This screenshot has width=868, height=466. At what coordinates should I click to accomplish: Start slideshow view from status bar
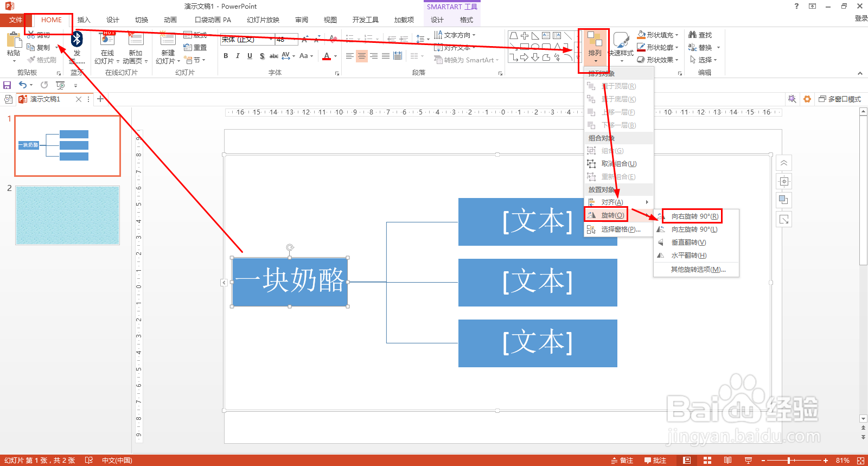pyautogui.click(x=748, y=461)
